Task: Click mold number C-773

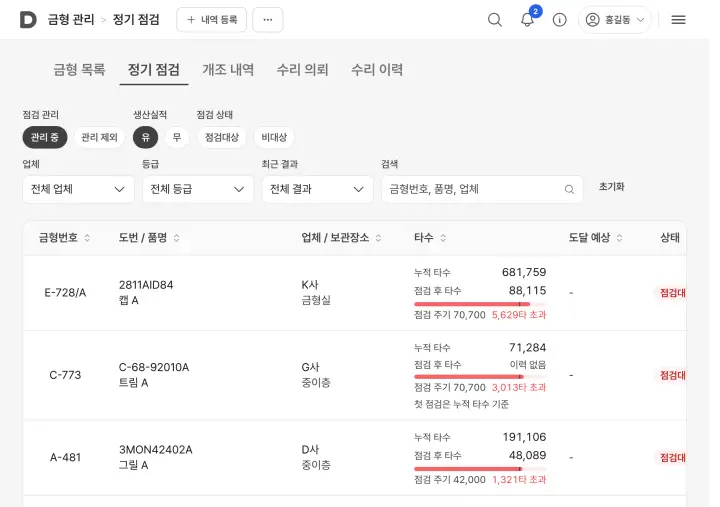Action: point(65,375)
